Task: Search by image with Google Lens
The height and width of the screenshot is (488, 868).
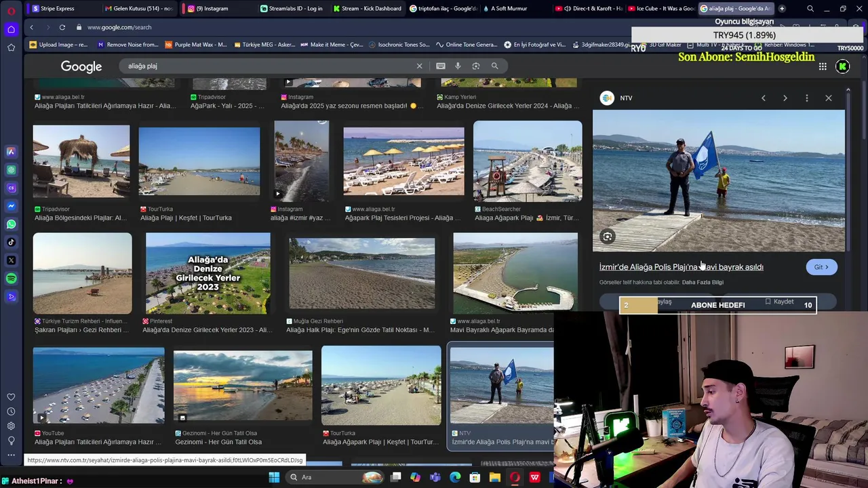Action: (476, 66)
